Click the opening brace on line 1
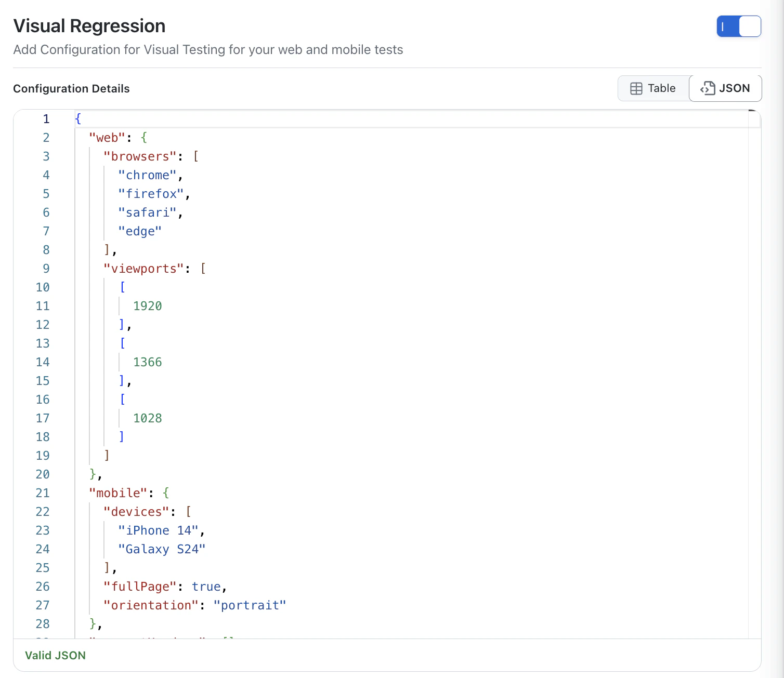Image resolution: width=784 pixels, height=678 pixels. (x=78, y=119)
